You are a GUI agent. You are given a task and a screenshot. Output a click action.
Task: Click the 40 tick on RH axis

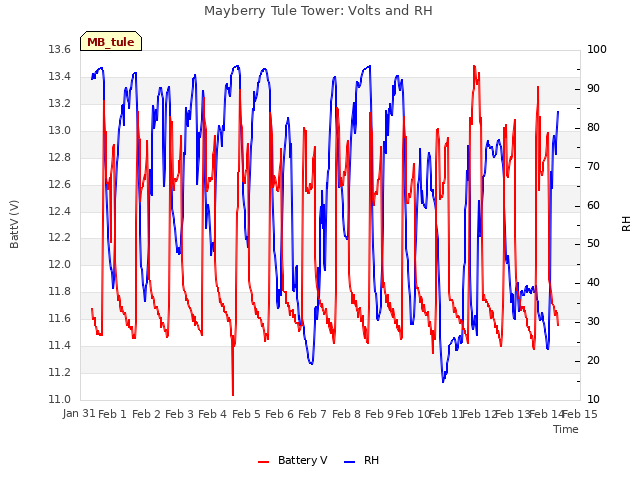(x=593, y=283)
